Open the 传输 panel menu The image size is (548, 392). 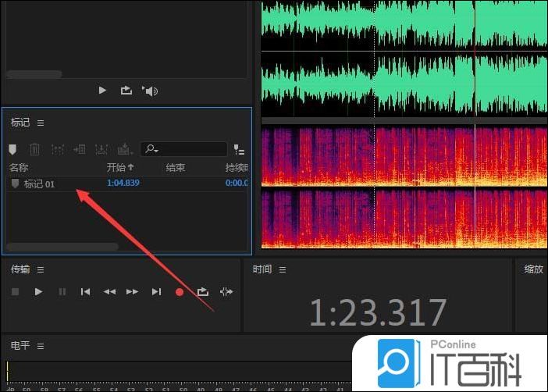click(x=41, y=270)
